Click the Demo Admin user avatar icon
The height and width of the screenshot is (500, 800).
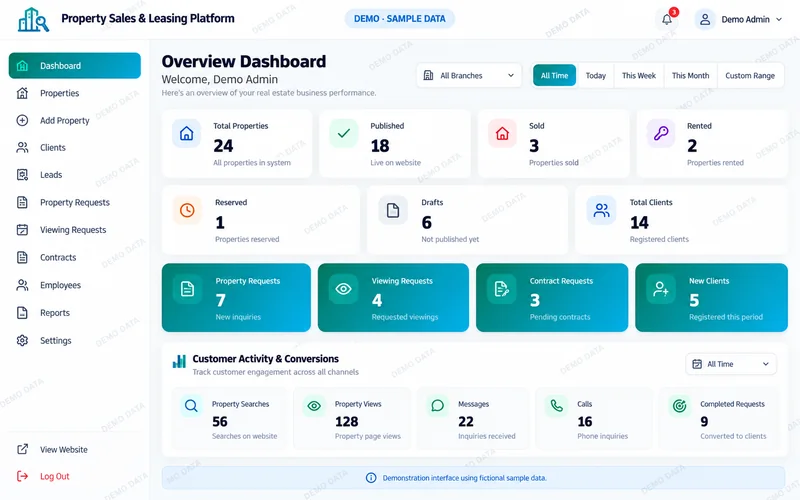[705, 19]
